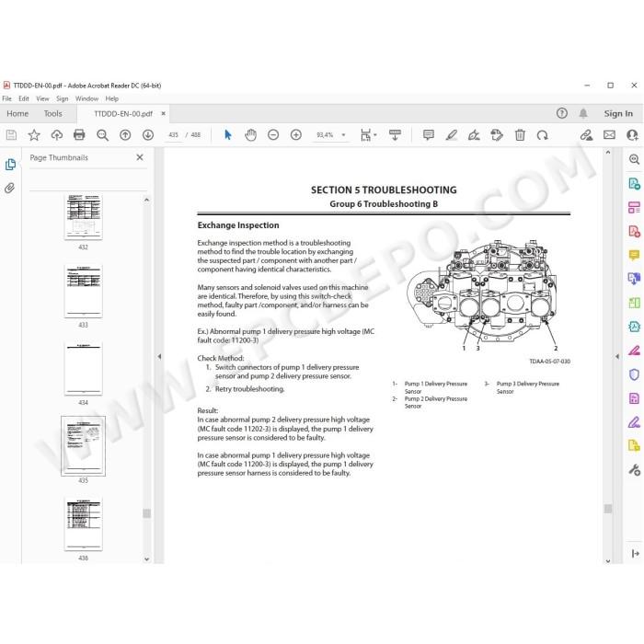Image resolution: width=644 pixels, height=644 pixels.
Task: Open the Sign menu
Action: point(62,98)
